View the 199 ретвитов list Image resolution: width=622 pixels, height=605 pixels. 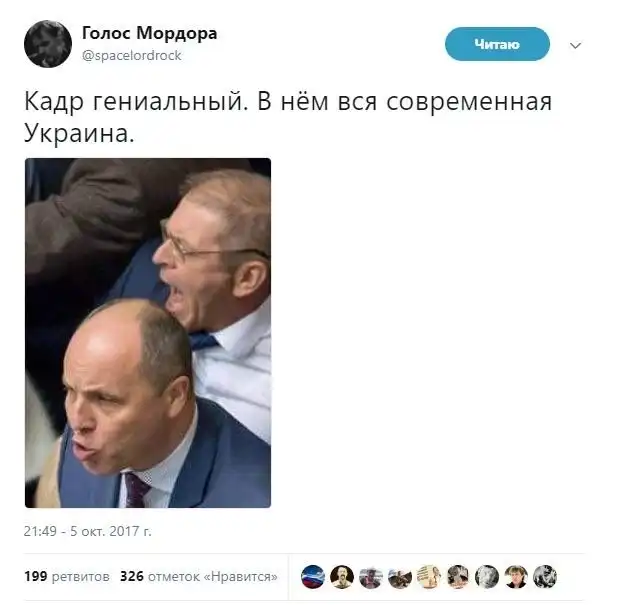point(67,576)
